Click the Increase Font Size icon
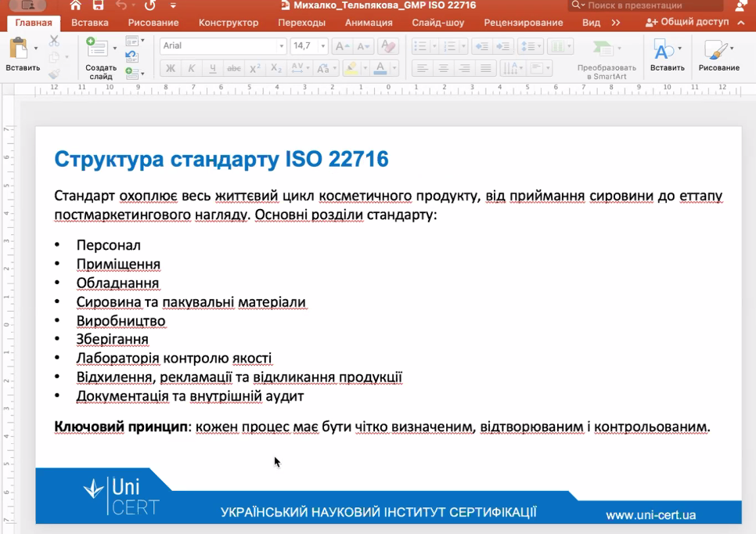 coord(342,46)
